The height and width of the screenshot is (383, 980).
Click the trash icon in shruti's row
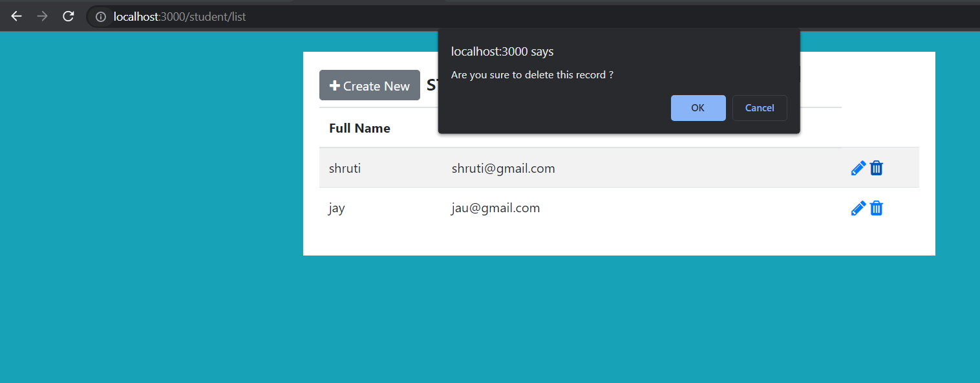pyautogui.click(x=877, y=168)
